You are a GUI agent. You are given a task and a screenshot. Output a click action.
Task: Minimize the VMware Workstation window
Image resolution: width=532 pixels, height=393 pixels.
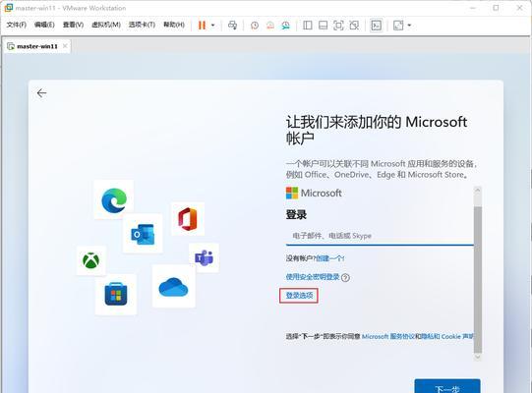pyautogui.click(x=473, y=8)
